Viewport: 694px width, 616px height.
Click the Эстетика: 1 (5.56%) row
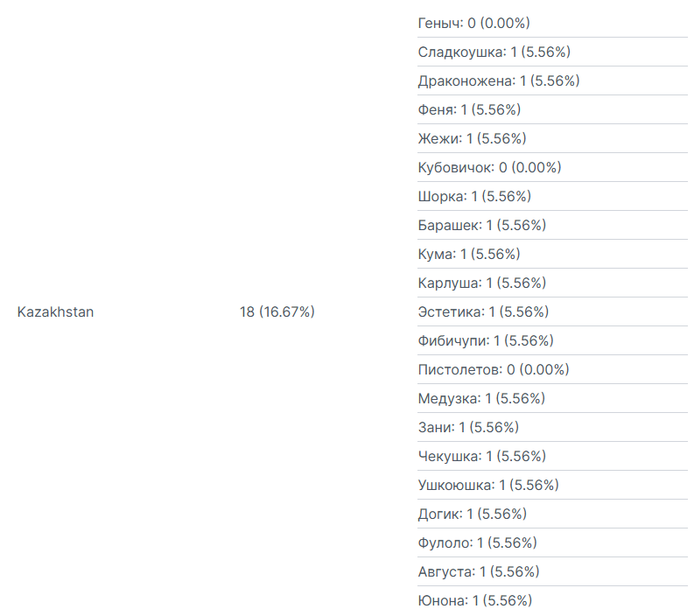[483, 311]
